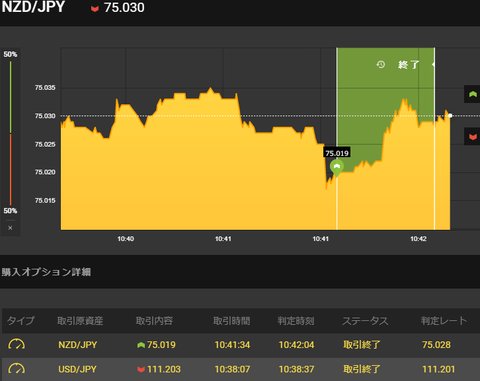480x381 pixels.
Task: Click the ステータス column header
Action: click(x=365, y=321)
